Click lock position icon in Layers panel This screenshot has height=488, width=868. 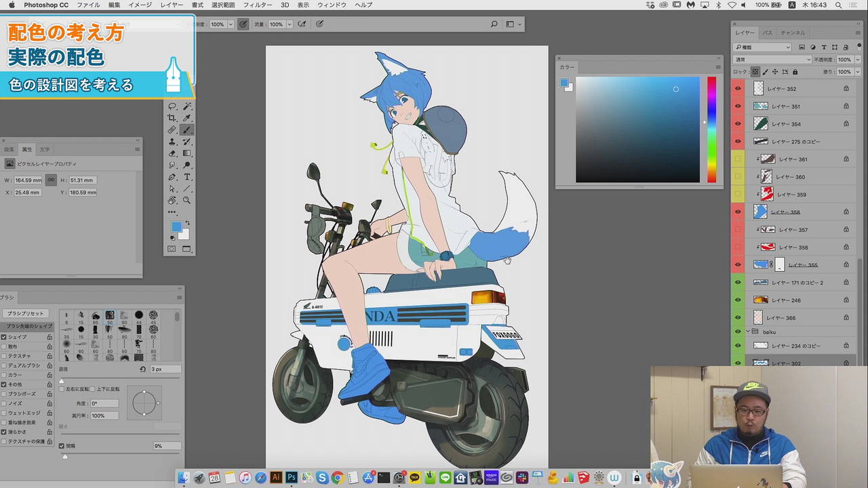(x=774, y=71)
